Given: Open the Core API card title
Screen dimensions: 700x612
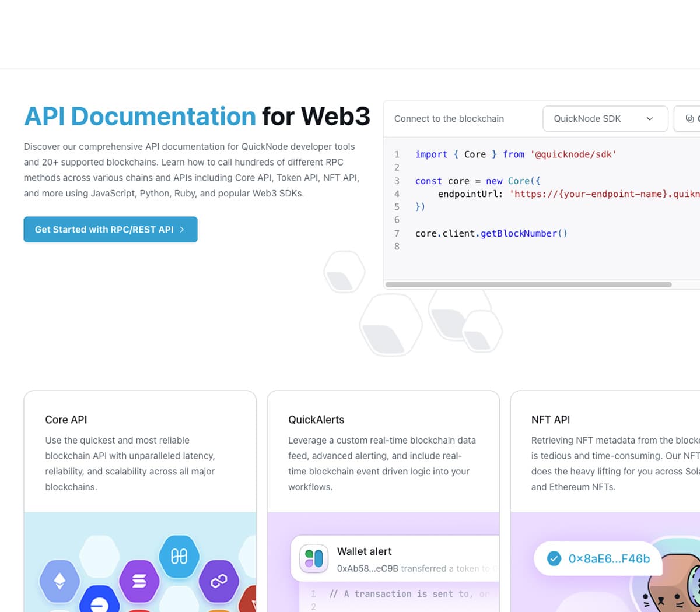Looking at the screenshot, I should [66, 420].
